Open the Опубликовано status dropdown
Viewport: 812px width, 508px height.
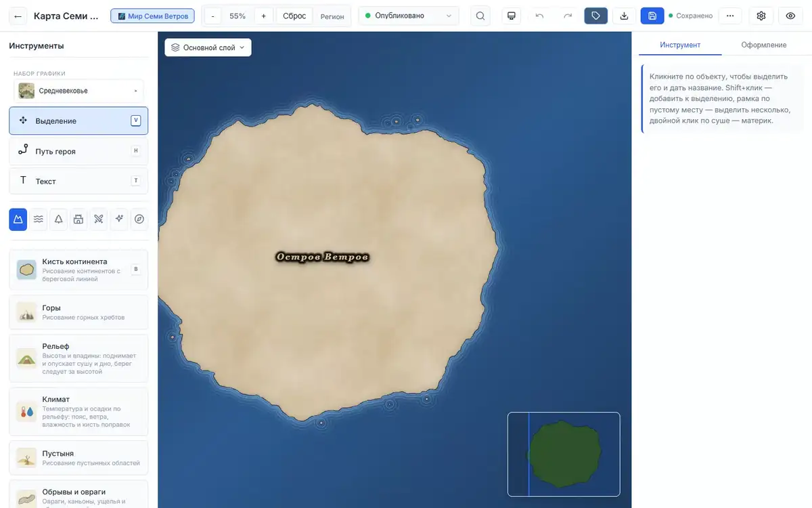(x=409, y=16)
